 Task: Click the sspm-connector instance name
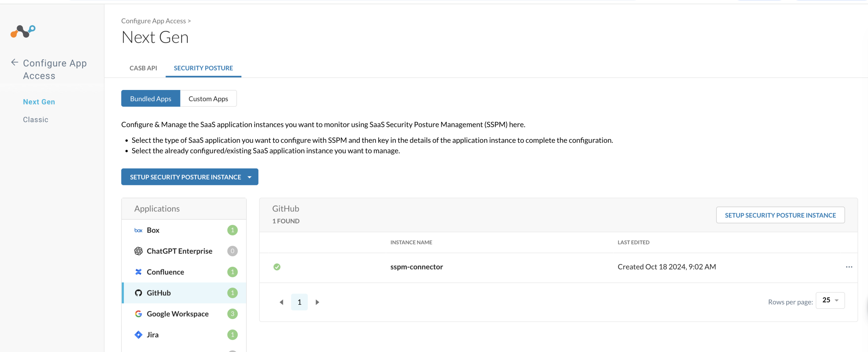pos(417,267)
